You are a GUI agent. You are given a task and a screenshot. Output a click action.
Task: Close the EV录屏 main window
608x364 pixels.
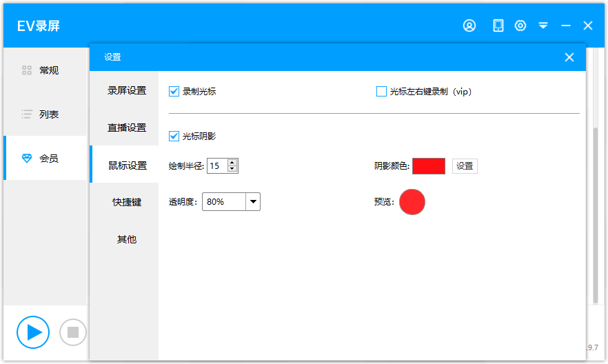click(588, 26)
